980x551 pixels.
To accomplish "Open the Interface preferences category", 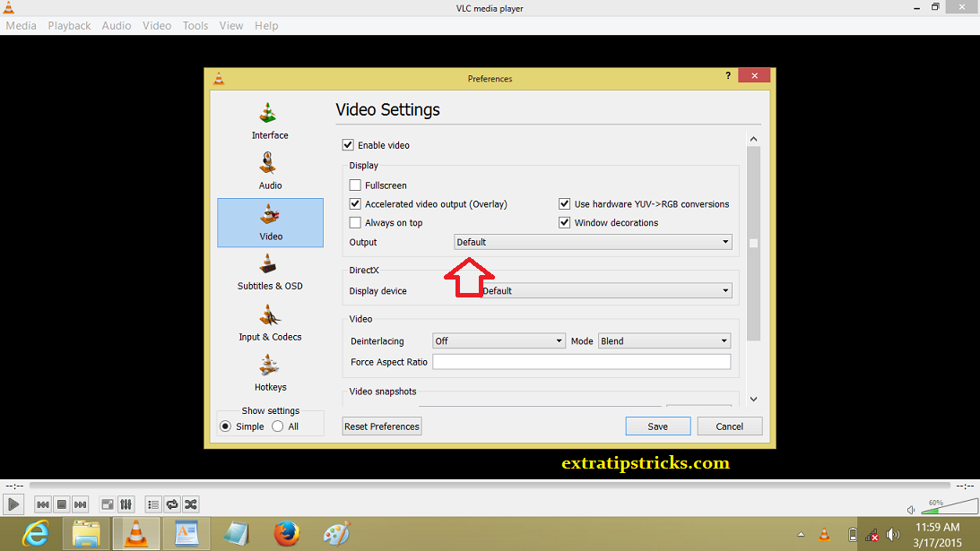I will 270,121.
